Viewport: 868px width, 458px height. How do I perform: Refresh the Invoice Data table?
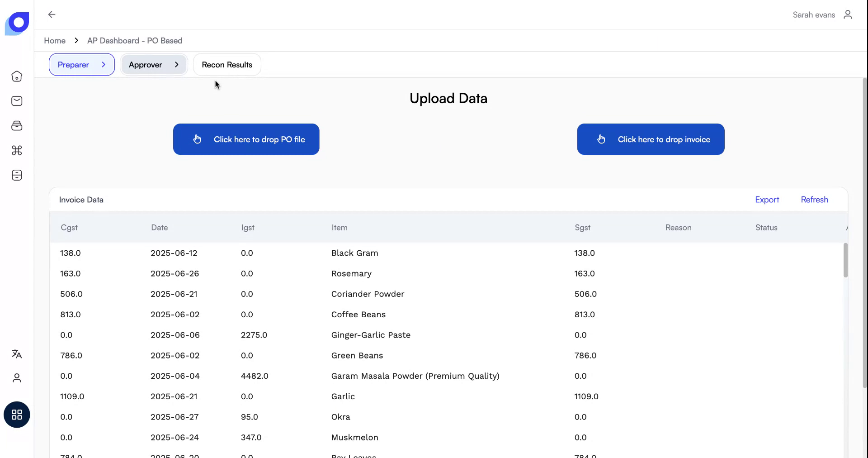814,199
